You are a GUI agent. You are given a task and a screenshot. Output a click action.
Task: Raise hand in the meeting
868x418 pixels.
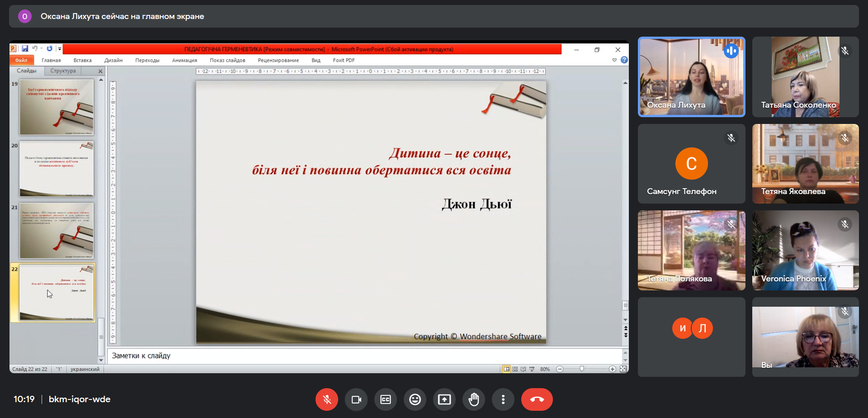click(474, 399)
